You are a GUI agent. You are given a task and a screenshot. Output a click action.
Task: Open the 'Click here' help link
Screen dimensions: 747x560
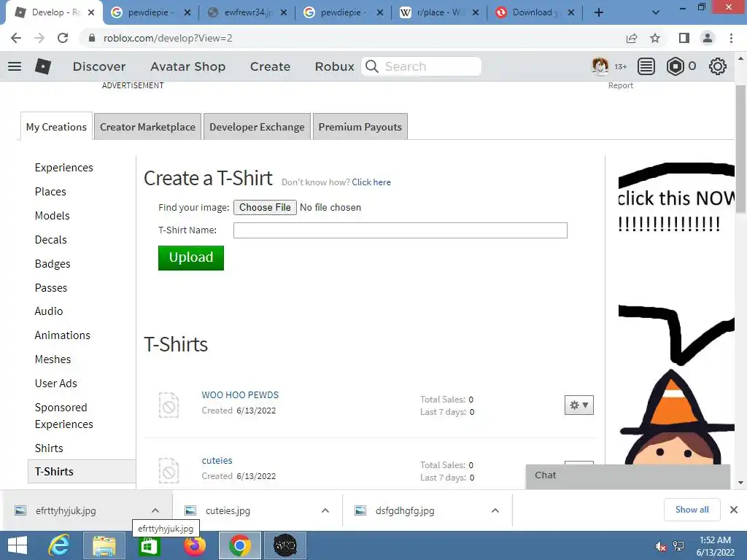(x=371, y=182)
